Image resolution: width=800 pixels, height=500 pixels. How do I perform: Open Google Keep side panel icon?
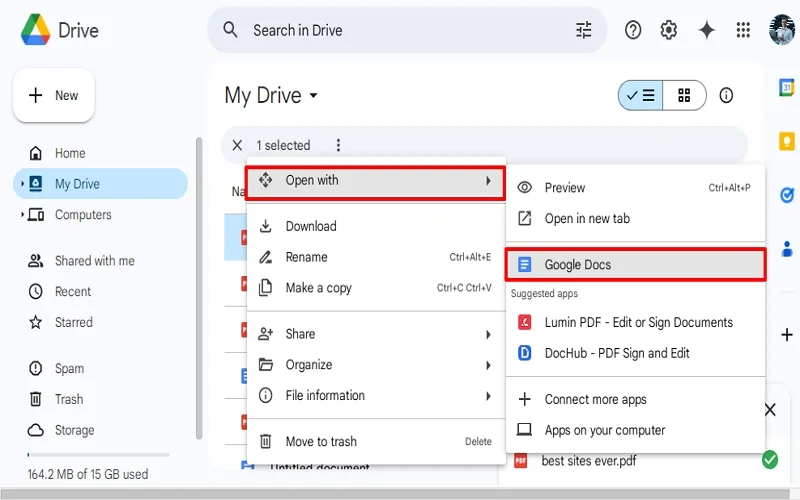tap(787, 141)
